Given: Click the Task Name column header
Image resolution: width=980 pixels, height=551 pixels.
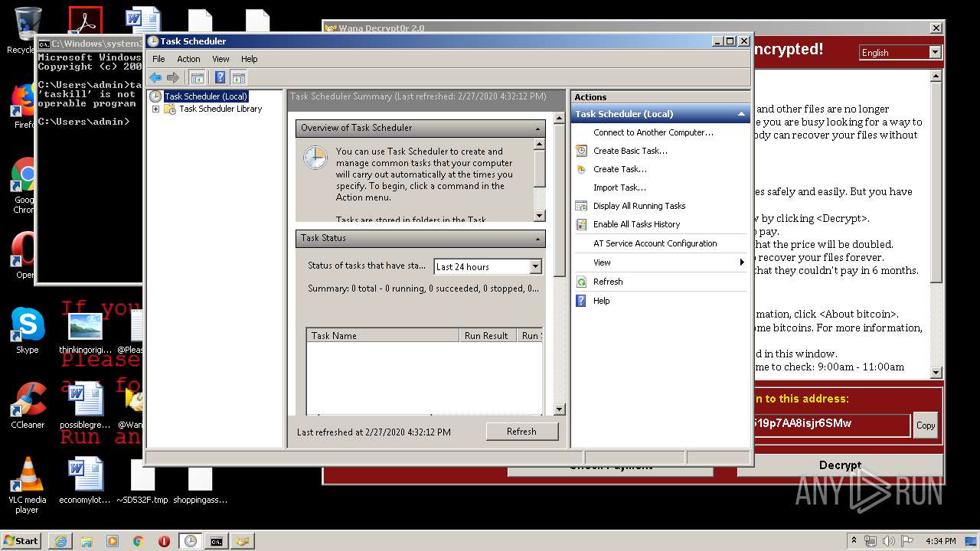Looking at the screenshot, I should tap(383, 335).
